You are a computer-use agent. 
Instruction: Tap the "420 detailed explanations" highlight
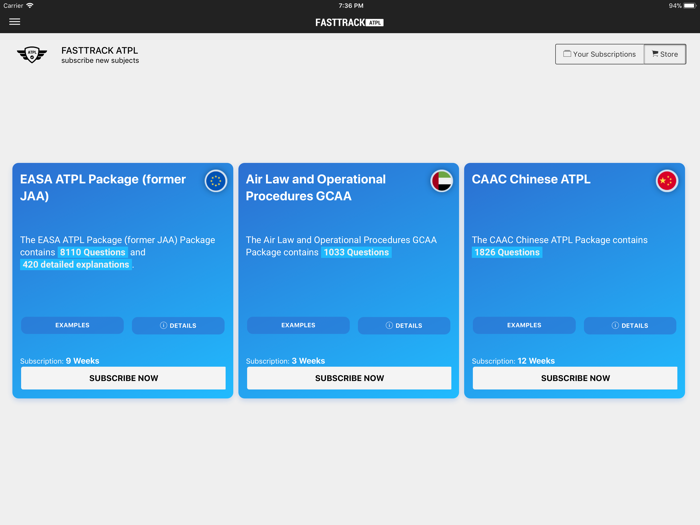(76, 265)
